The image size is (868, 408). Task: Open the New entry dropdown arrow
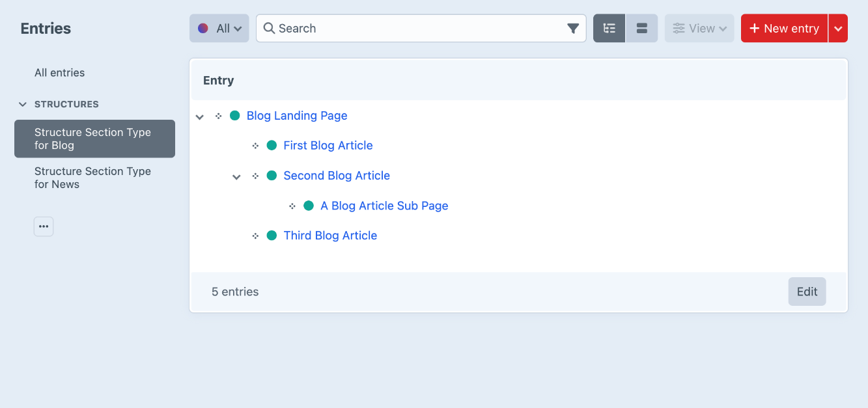pyautogui.click(x=838, y=29)
